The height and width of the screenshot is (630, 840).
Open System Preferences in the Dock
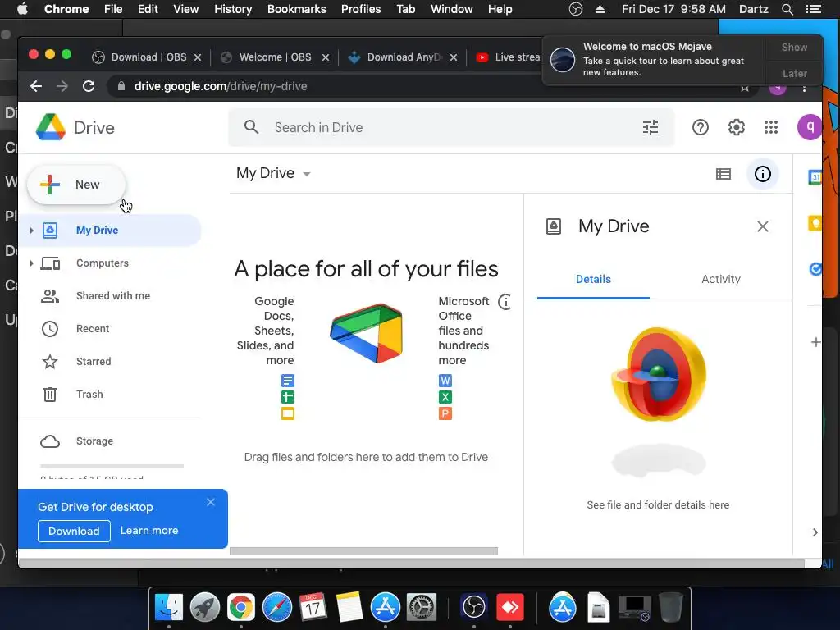[x=422, y=608]
